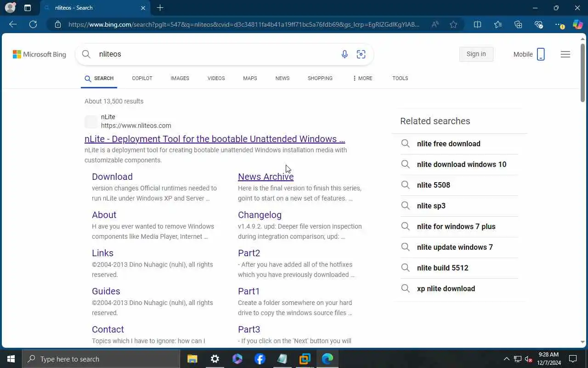Open the Part2 sitelink
588x368 pixels.
pos(249,253)
